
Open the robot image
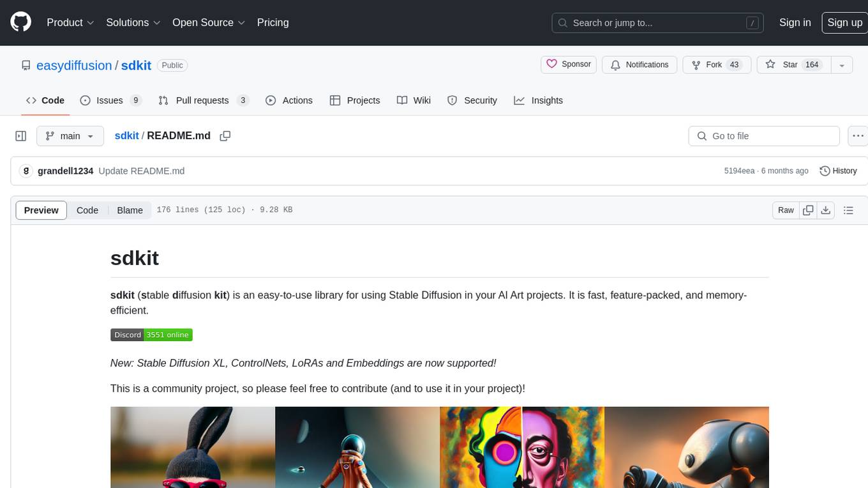[x=687, y=447]
